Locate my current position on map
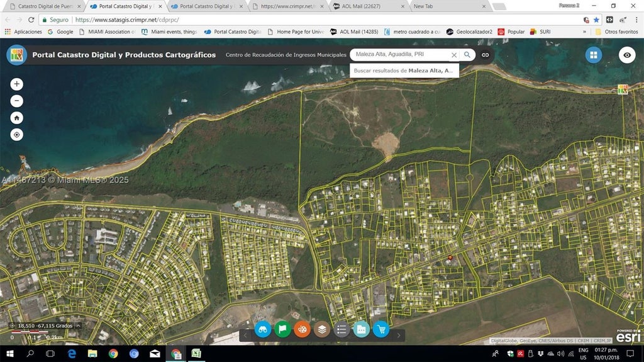Screen dimensions: 644x362 coord(16,135)
